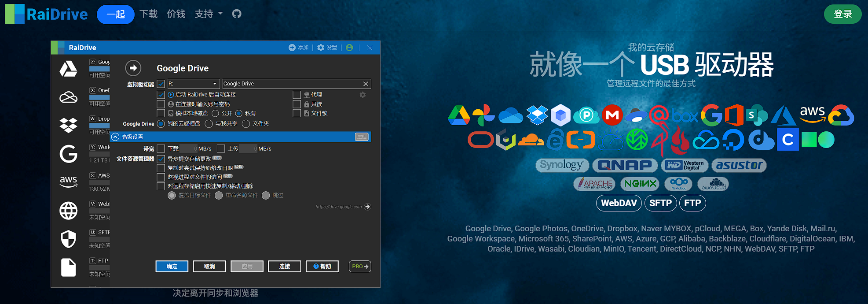
Task: Select the white Google G icon in the app sidebar
Action: click(68, 154)
